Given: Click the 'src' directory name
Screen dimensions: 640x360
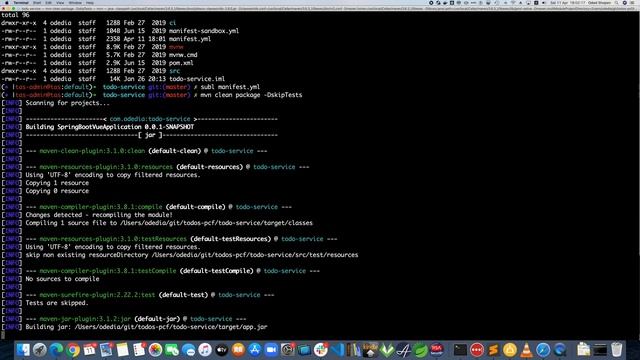Looking at the screenshot, I should (x=174, y=71).
